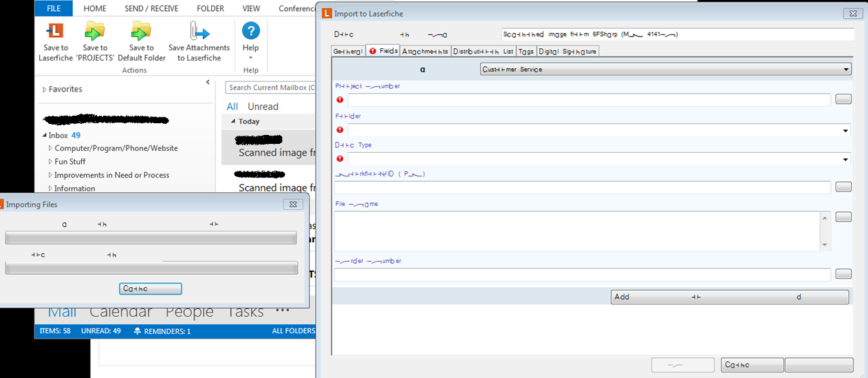The width and height of the screenshot is (868, 378).
Task: Expand the Fun Stuff folder
Action: 50,162
